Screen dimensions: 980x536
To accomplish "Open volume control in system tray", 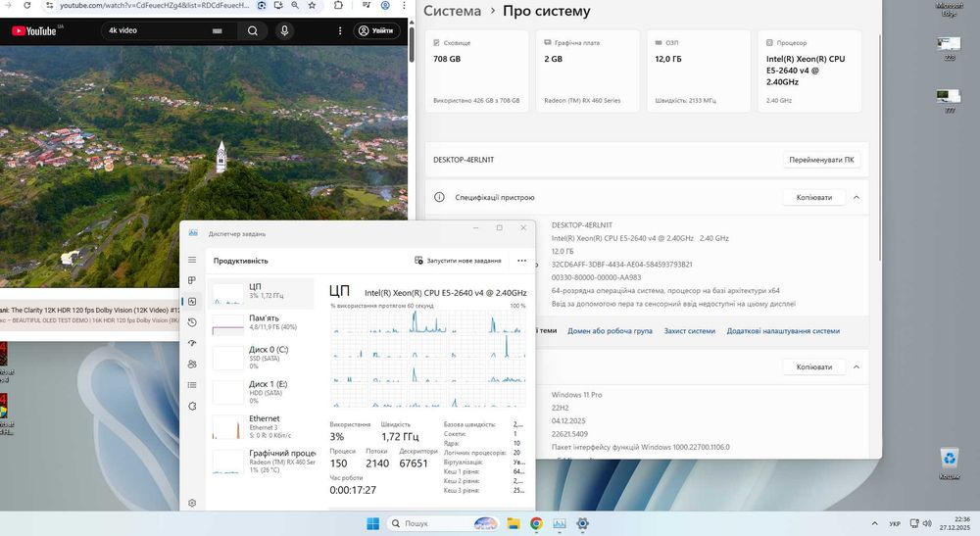I will pos(927,523).
